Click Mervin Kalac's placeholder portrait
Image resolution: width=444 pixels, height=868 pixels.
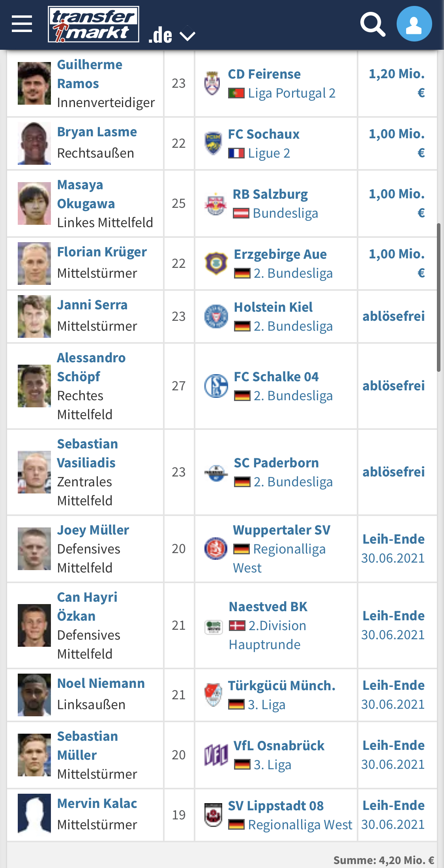pos(34,815)
